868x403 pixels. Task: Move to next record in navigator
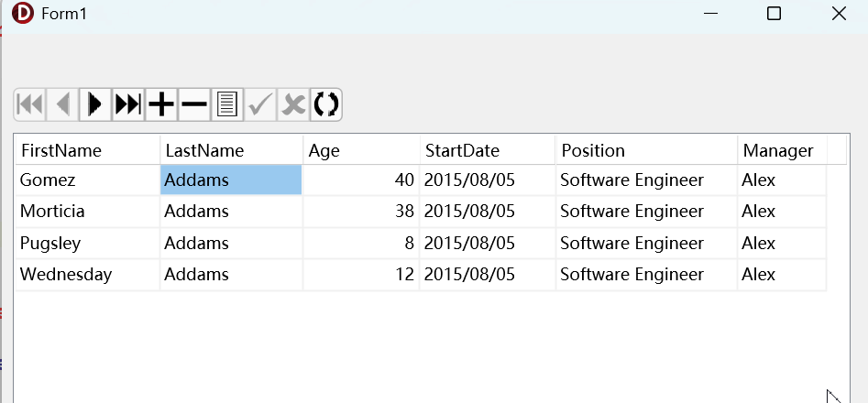point(95,104)
